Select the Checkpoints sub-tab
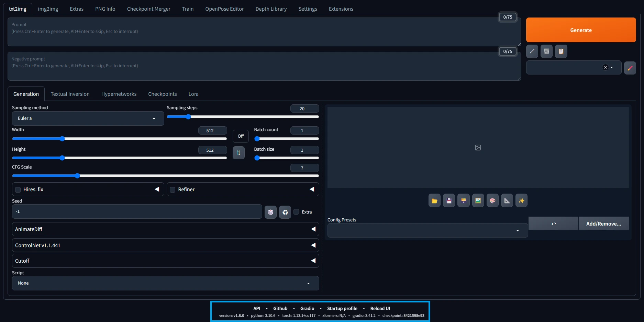The width and height of the screenshot is (644, 322). point(163,94)
